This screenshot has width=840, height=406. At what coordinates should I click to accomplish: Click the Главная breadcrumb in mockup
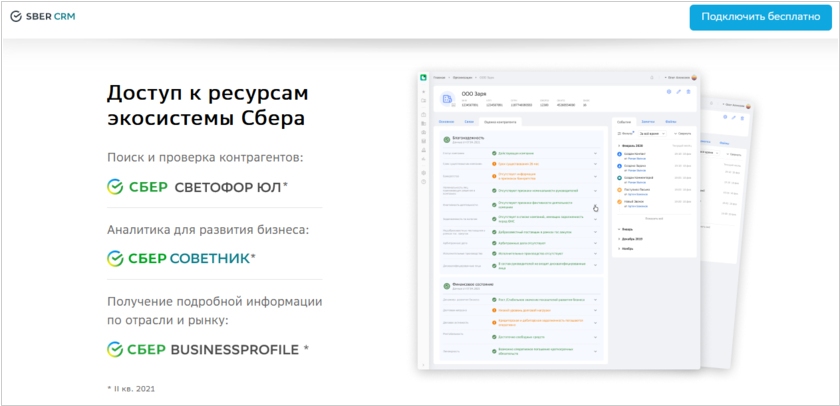pos(439,78)
